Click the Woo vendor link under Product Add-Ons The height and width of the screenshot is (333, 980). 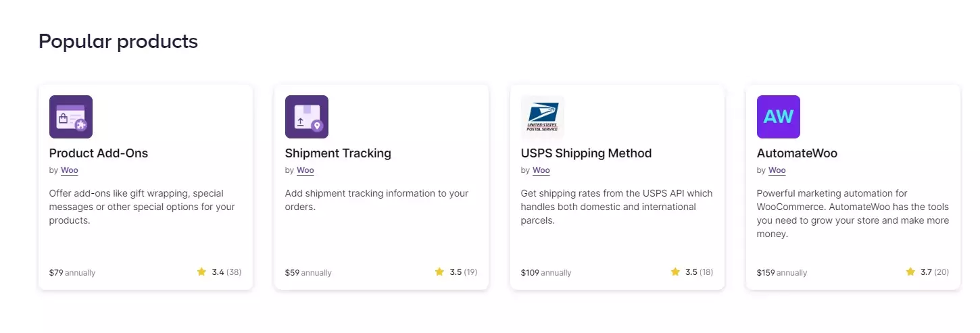coord(70,170)
